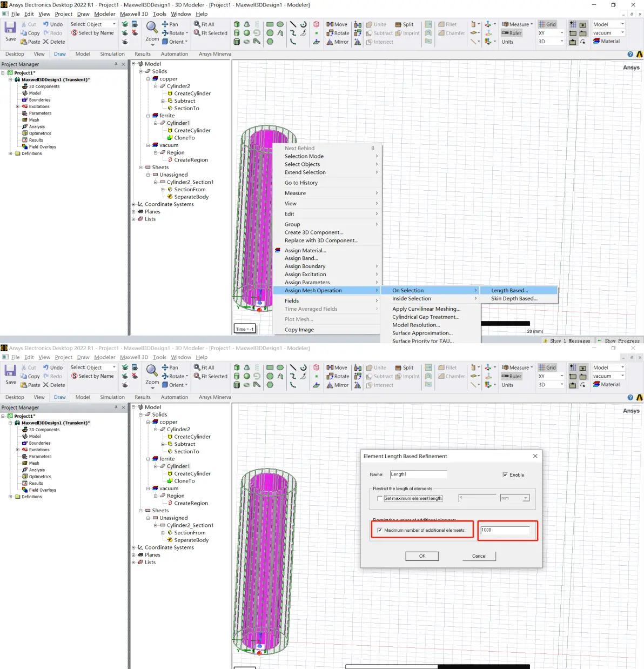Open XY plane dropdown in context-menu window
Screen dimensions: 644x669
pyautogui.click(x=551, y=33)
